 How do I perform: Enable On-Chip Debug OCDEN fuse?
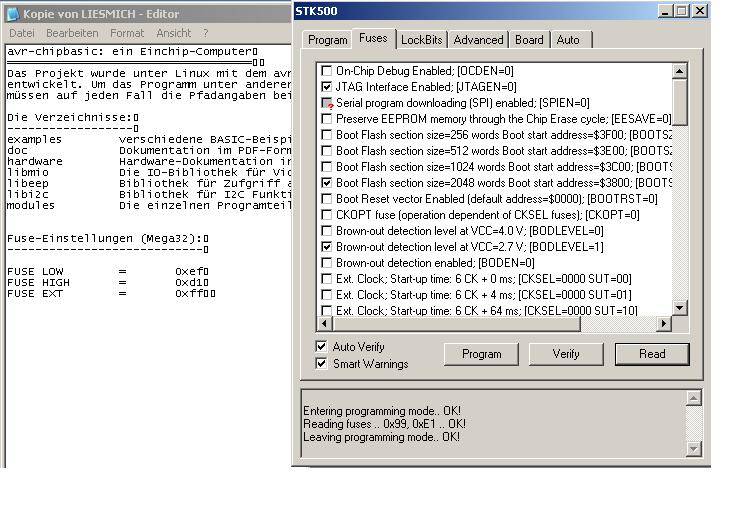326,71
